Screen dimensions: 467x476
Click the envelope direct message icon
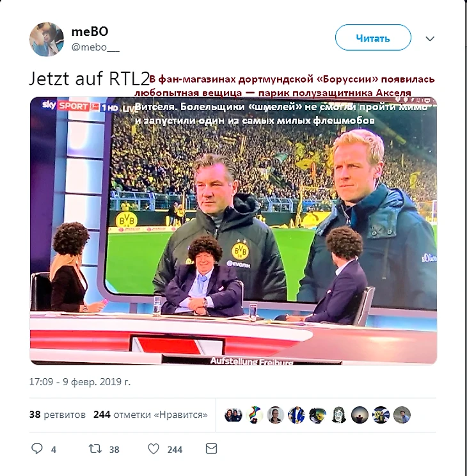[211, 448]
